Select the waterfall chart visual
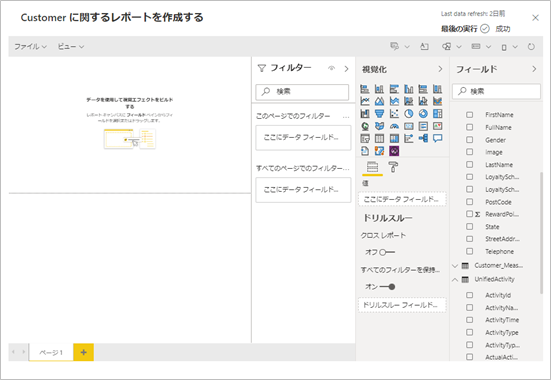 coord(365,114)
